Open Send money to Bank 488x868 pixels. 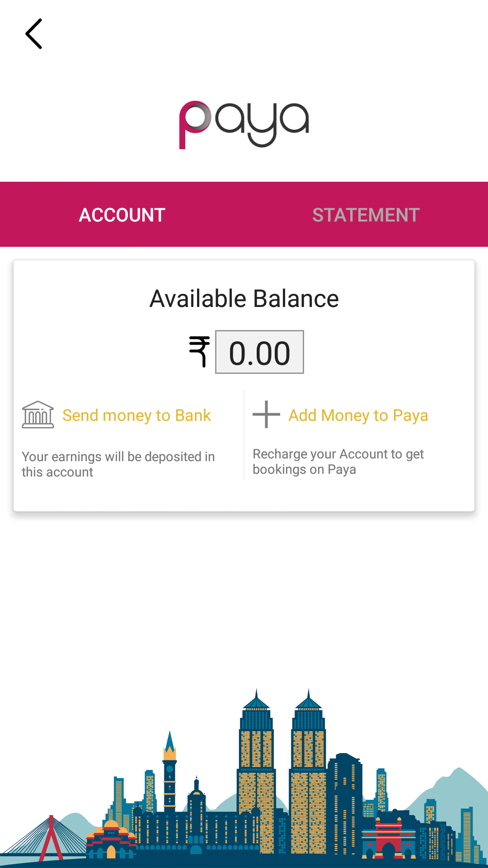pos(136,415)
